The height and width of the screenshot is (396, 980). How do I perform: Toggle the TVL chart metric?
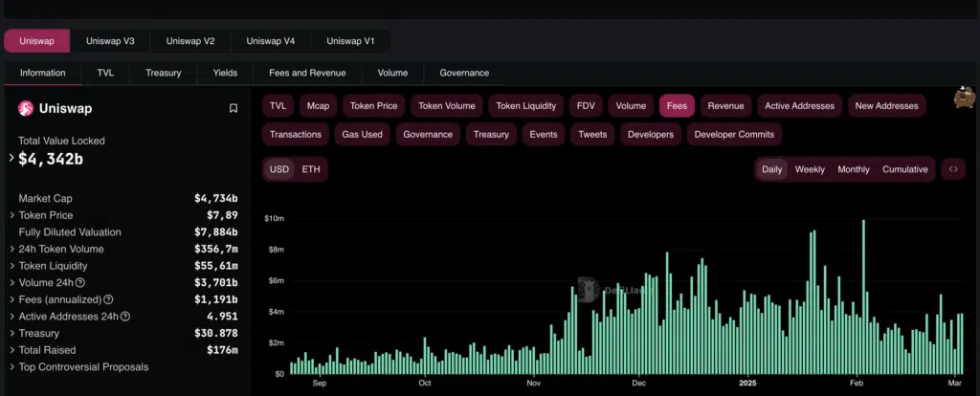point(278,106)
